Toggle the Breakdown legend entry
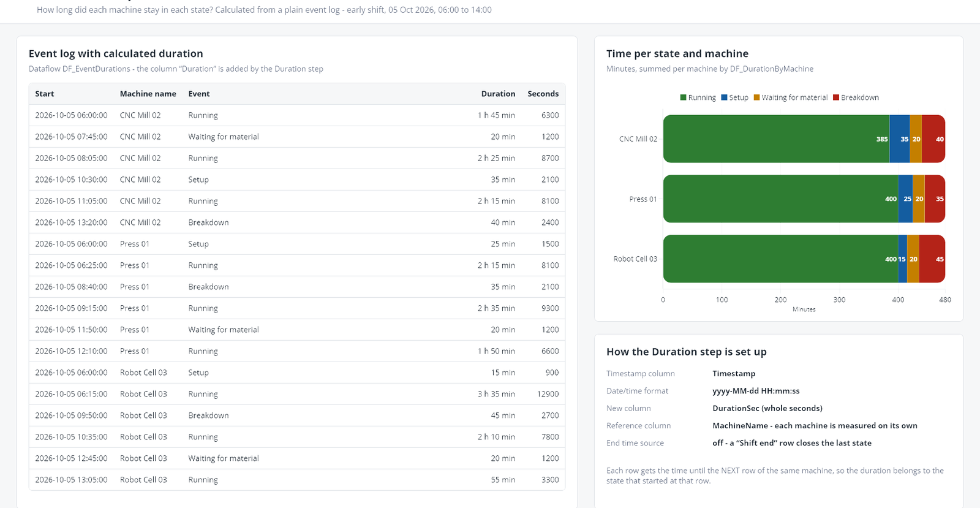 [856, 97]
